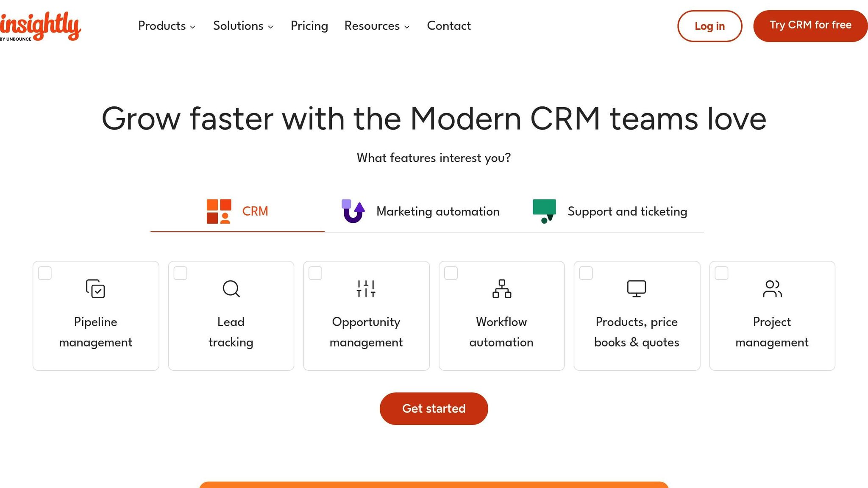The height and width of the screenshot is (488, 868).
Task: Expand the Resources dropdown menu
Action: click(377, 26)
